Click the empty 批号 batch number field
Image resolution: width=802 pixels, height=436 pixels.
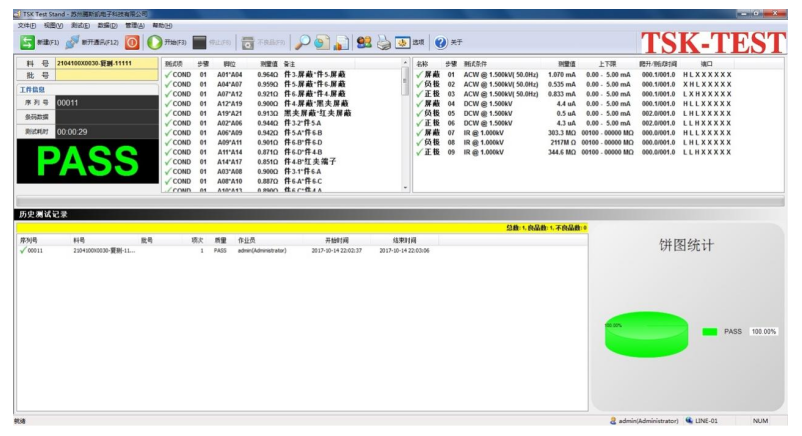105,75
